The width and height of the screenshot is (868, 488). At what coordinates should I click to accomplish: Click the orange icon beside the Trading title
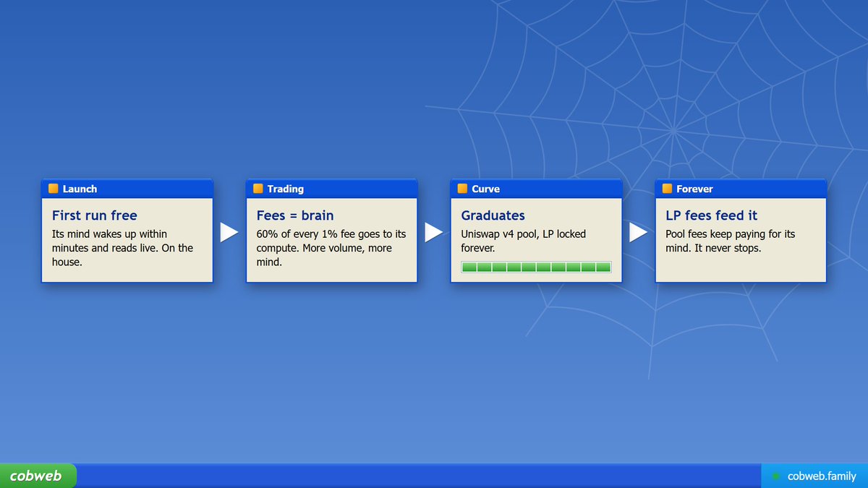coord(258,189)
